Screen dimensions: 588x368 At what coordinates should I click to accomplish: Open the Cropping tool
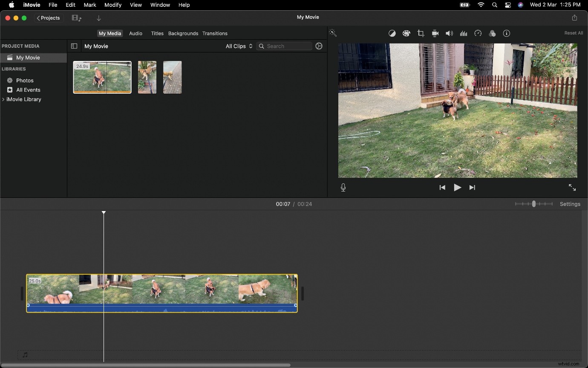pyautogui.click(x=421, y=33)
